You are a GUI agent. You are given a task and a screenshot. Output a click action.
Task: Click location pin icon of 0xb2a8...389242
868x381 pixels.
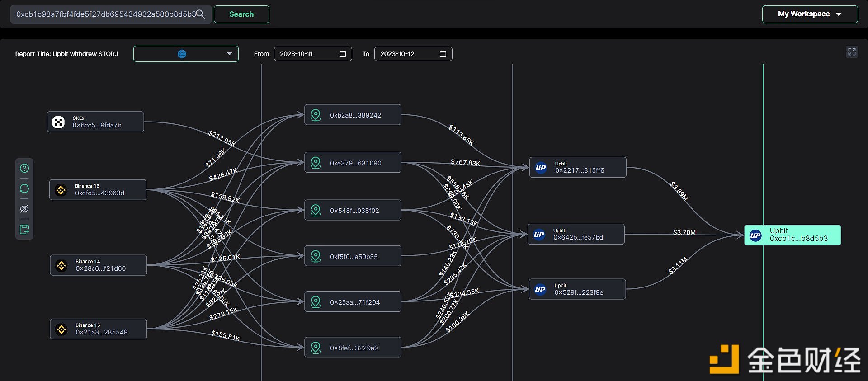pos(316,115)
